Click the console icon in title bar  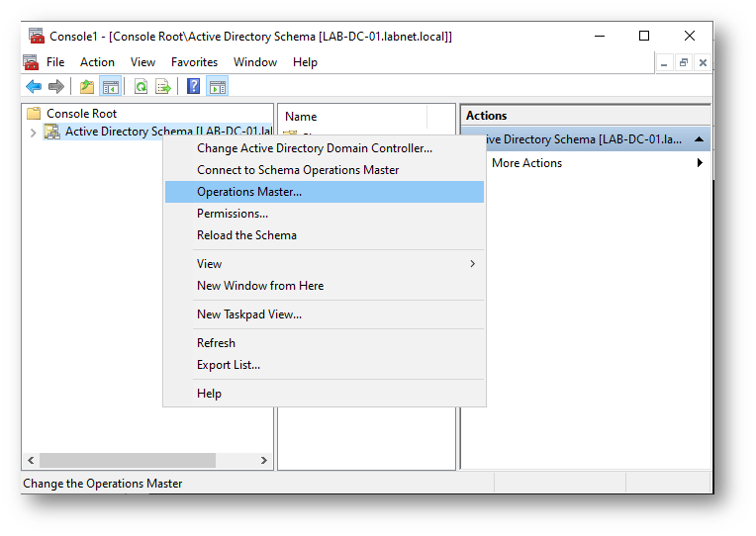37,37
